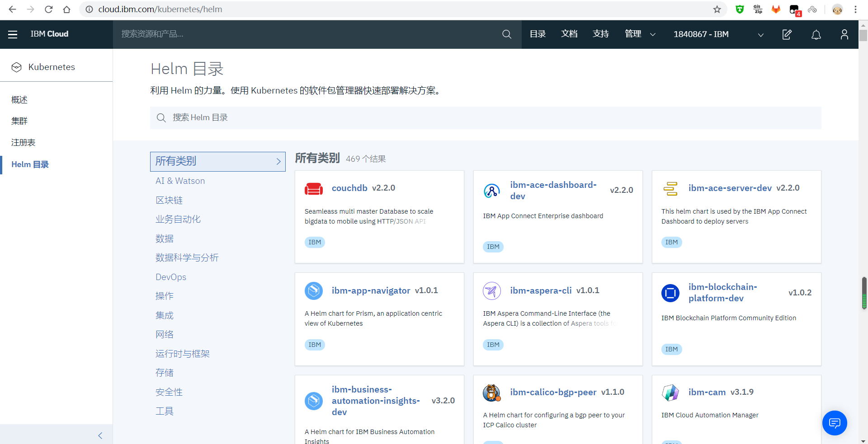This screenshot has width=868, height=444.
Task: Filter by 存储 category
Action: tap(165, 373)
